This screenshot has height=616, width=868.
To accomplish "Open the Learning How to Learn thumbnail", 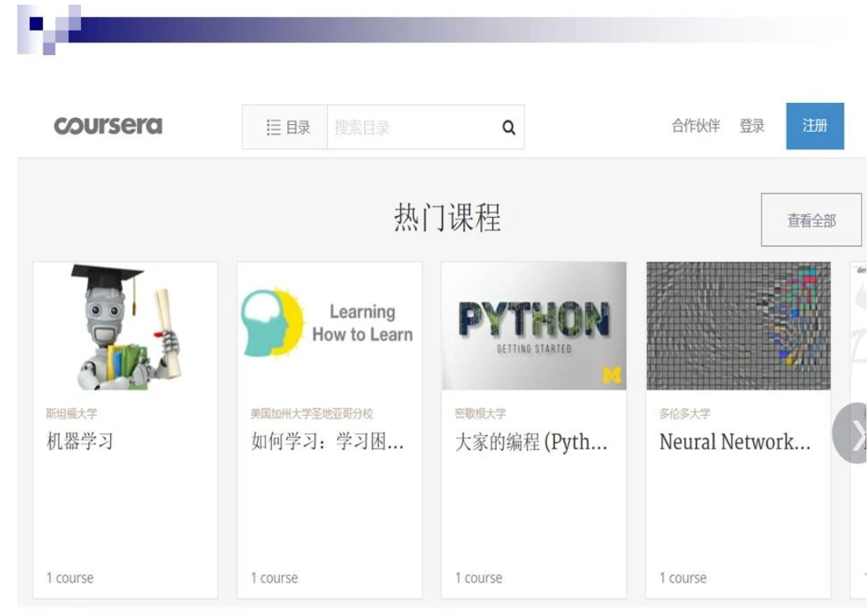I will point(329,326).
